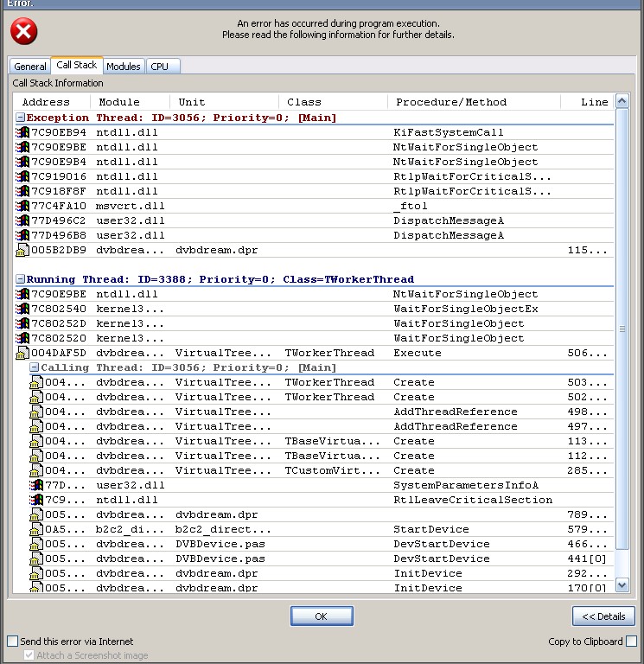Screen dimensions: 644x664
Task: Click the icon beside address 77D496B8
Action: [x=22, y=235]
